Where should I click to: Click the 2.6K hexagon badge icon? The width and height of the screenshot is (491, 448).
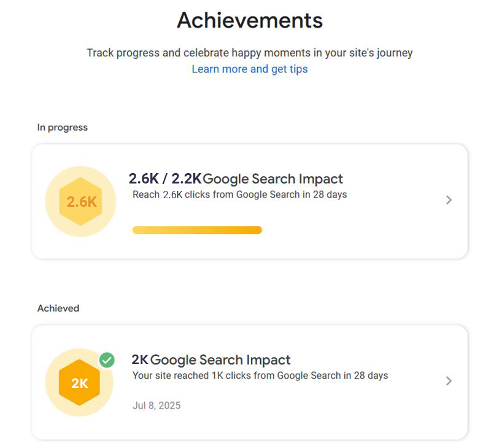pos(81,201)
